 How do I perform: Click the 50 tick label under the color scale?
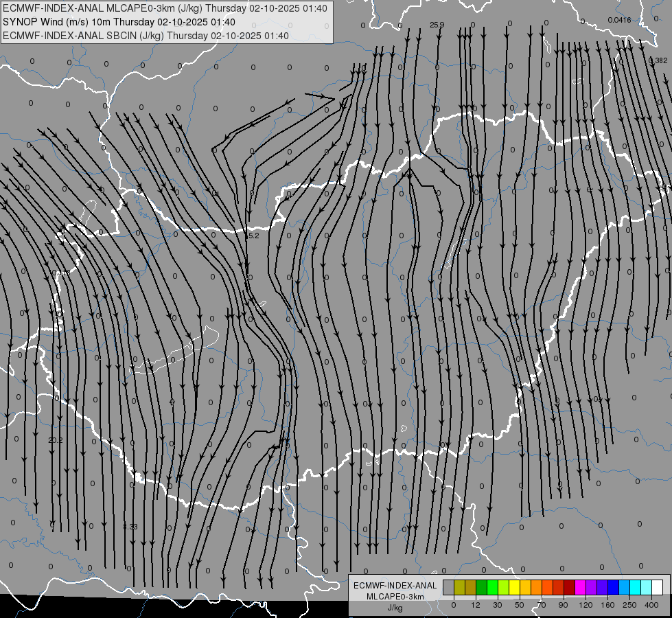(520, 605)
